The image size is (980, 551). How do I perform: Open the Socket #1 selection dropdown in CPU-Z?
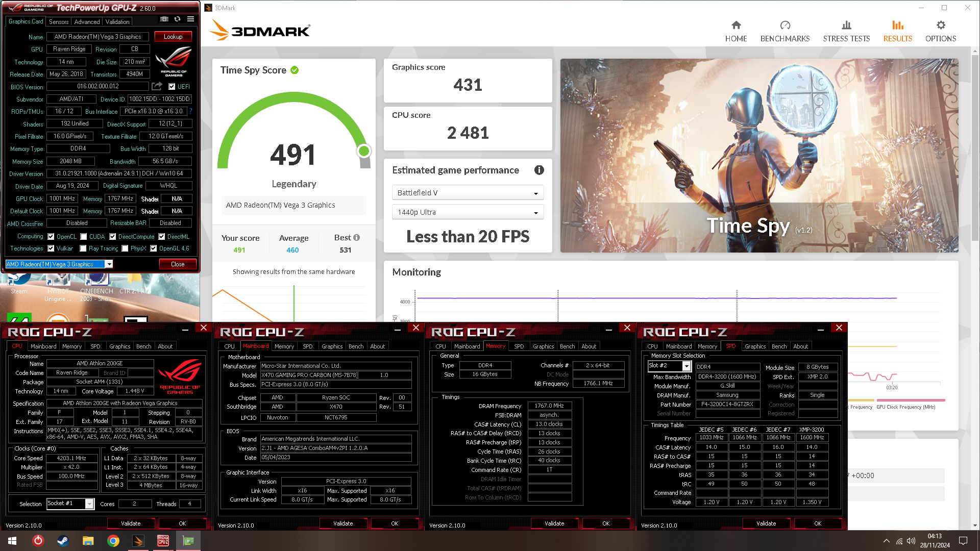tap(89, 504)
